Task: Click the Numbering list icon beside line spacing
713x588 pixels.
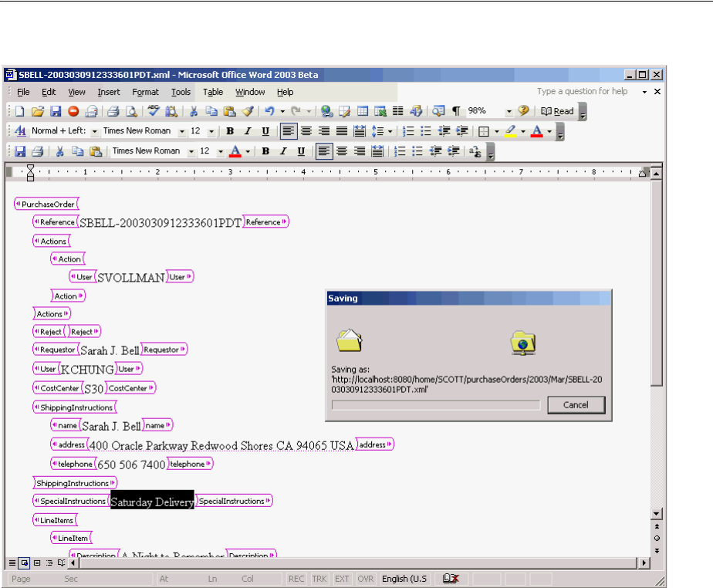Action: pyautogui.click(x=408, y=131)
